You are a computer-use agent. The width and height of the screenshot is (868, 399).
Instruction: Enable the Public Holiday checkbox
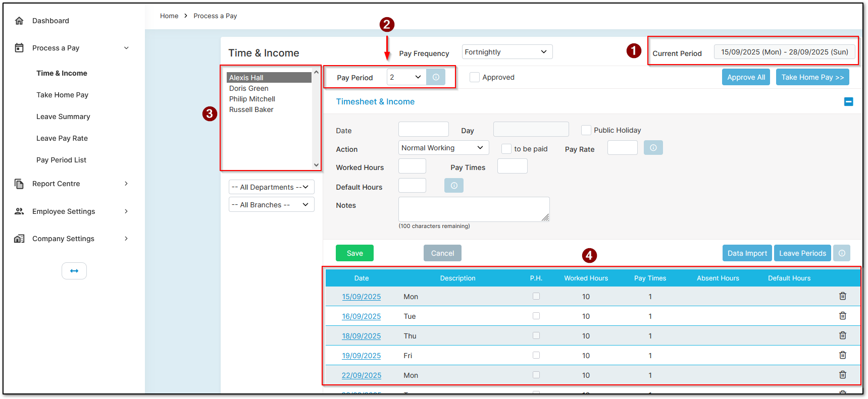[586, 130]
